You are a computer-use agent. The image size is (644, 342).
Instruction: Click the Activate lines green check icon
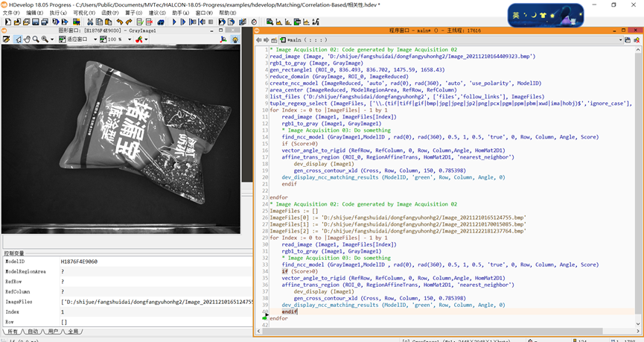pos(140,22)
